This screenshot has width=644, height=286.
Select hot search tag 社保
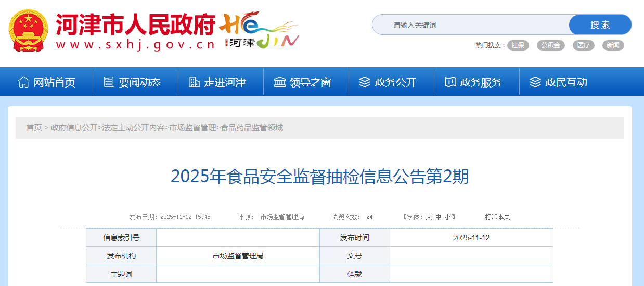pyautogui.click(x=518, y=45)
